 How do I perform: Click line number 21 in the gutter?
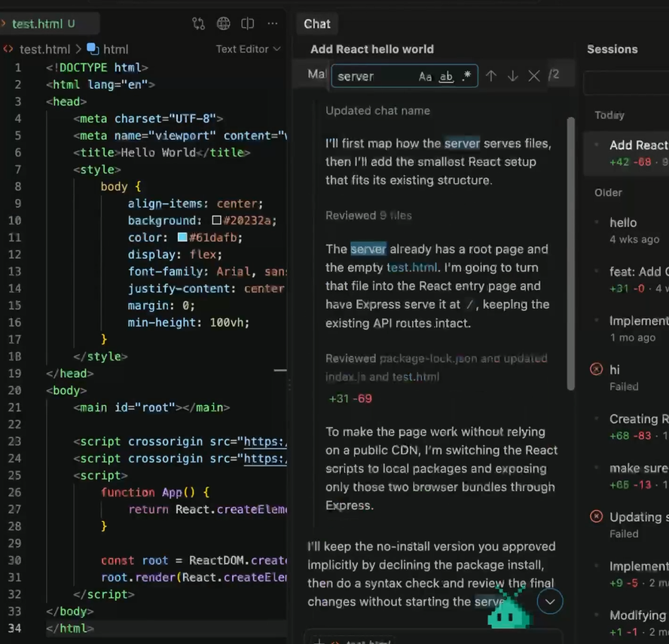point(14,407)
